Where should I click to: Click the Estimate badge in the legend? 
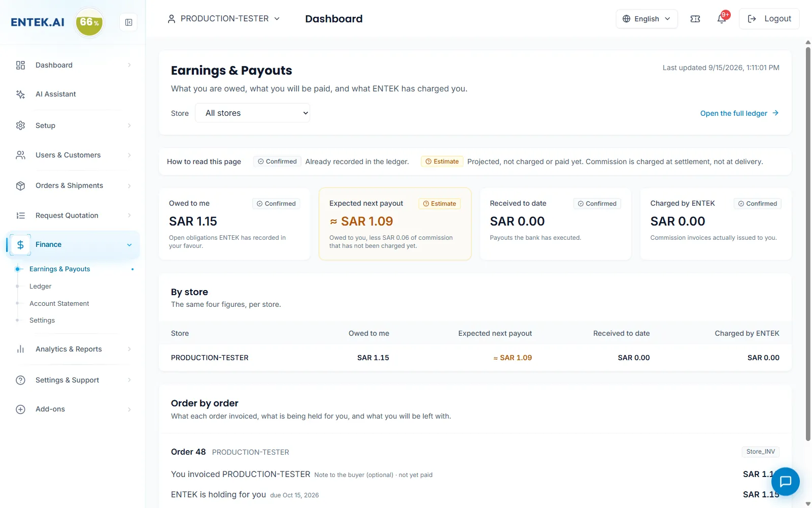tap(442, 162)
